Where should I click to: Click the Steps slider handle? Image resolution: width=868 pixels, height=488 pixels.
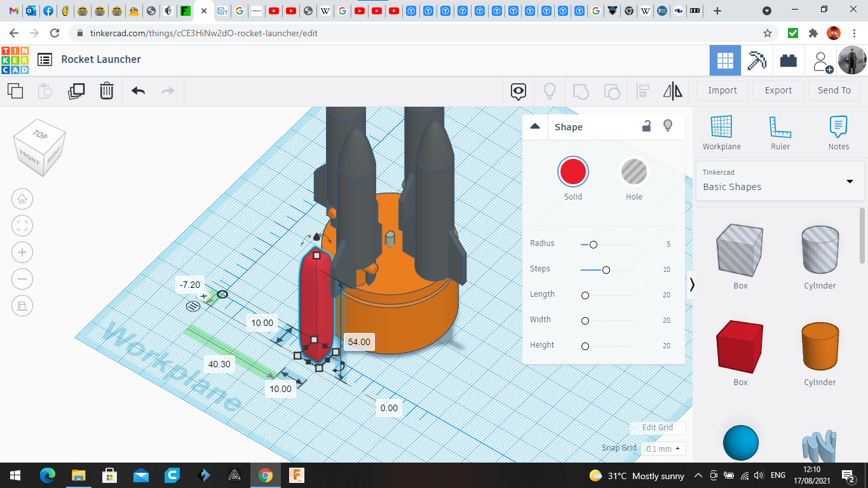(x=606, y=270)
